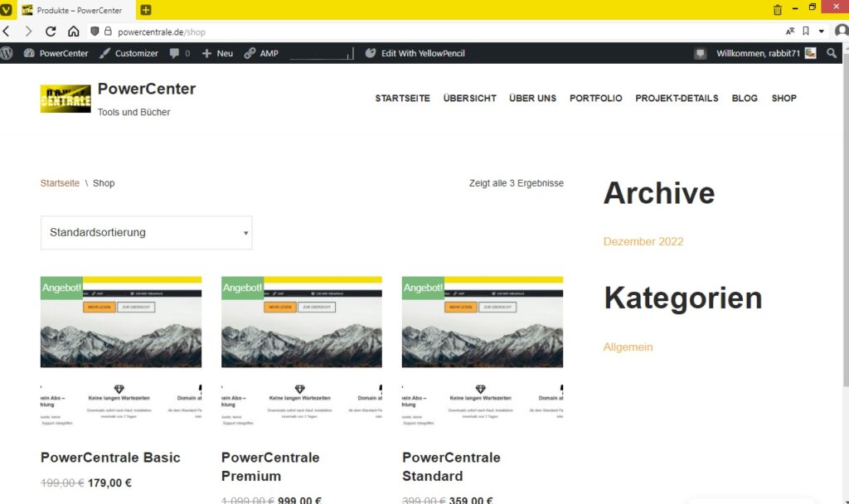The height and width of the screenshot is (504, 849).
Task: Open Dezember 2022 archive link
Action: (643, 241)
